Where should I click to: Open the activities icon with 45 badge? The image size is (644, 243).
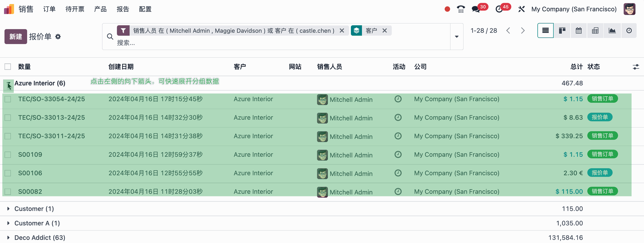point(499,9)
